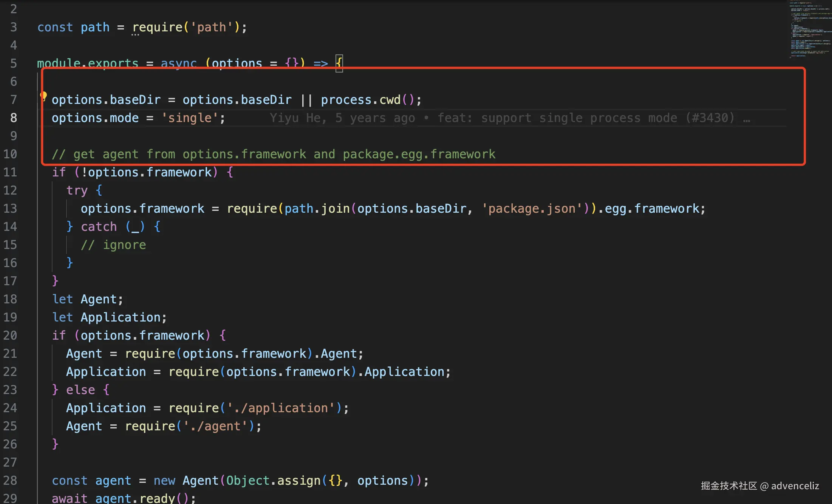The height and width of the screenshot is (504, 832).
Task: Click the else keyword
Action: click(x=80, y=390)
